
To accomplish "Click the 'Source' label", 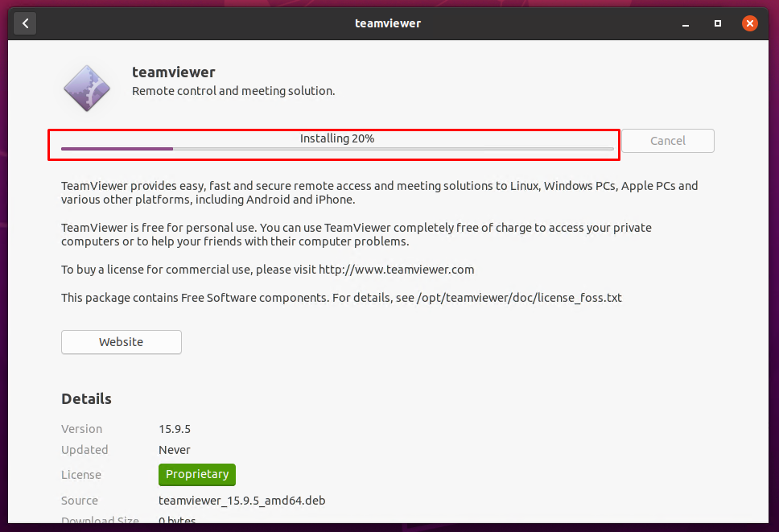I will click(80, 501).
